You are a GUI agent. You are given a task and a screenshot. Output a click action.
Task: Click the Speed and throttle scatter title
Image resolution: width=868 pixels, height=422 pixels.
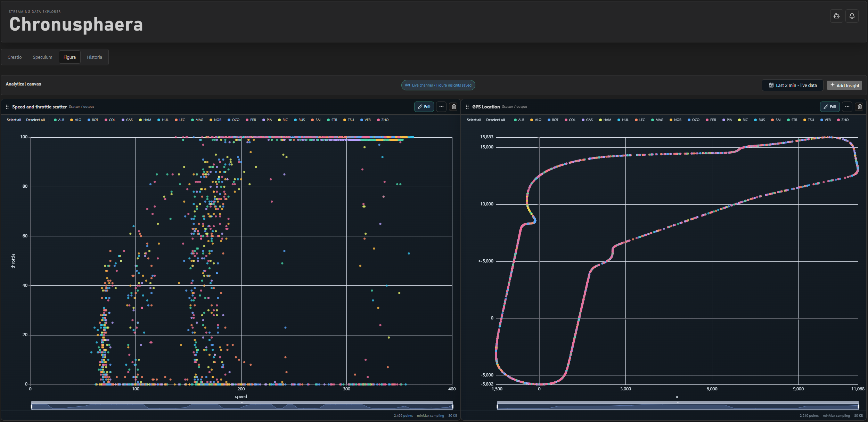[39, 107]
